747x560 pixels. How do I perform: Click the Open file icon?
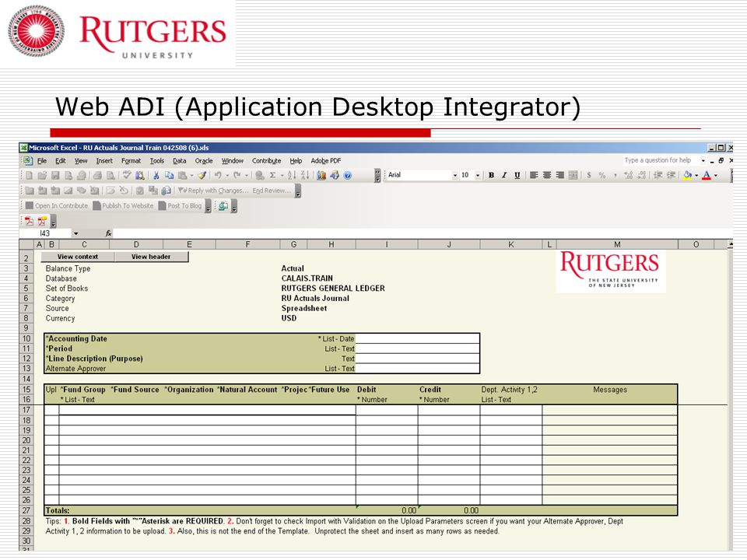pyautogui.click(x=42, y=175)
